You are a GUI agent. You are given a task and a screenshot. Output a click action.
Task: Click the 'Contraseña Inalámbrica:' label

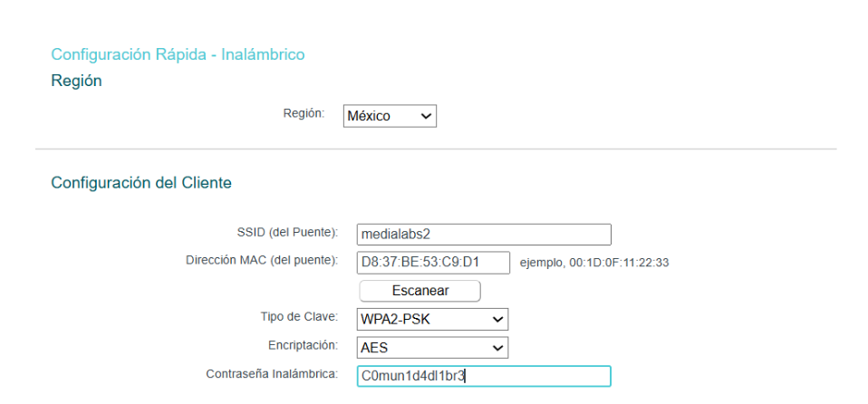pyautogui.click(x=271, y=374)
